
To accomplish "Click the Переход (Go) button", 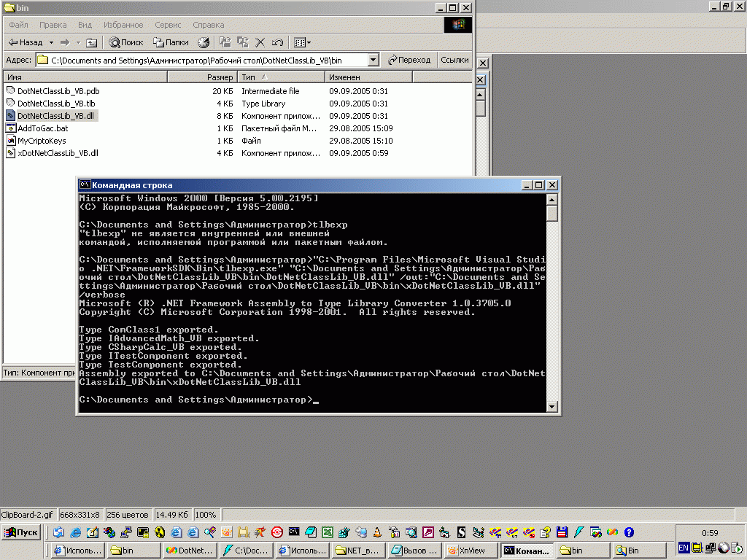I will point(409,60).
